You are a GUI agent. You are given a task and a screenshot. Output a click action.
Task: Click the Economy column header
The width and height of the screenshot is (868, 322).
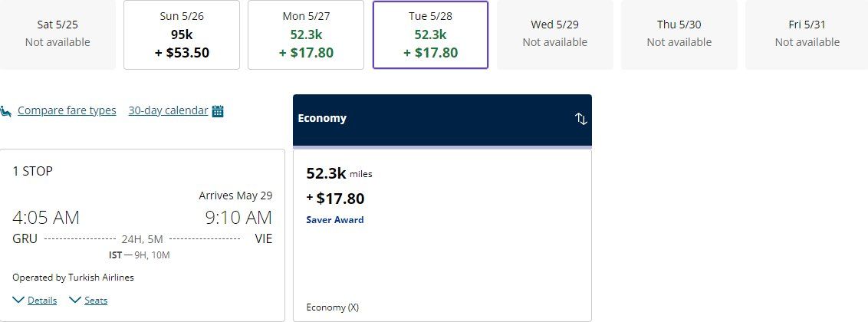pyautogui.click(x=442, y=120)
